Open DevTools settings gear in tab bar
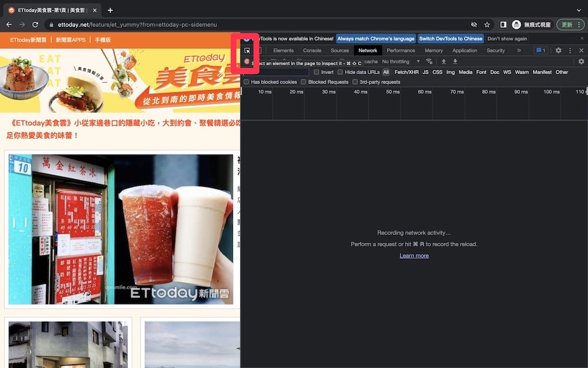The height and width of the screenshot is (368, 588). coord(559,50)
